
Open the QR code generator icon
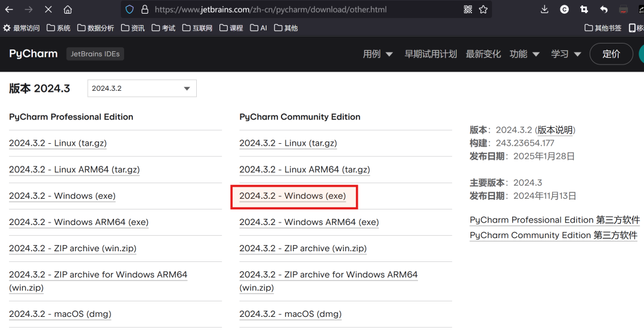tap(468, 10)
